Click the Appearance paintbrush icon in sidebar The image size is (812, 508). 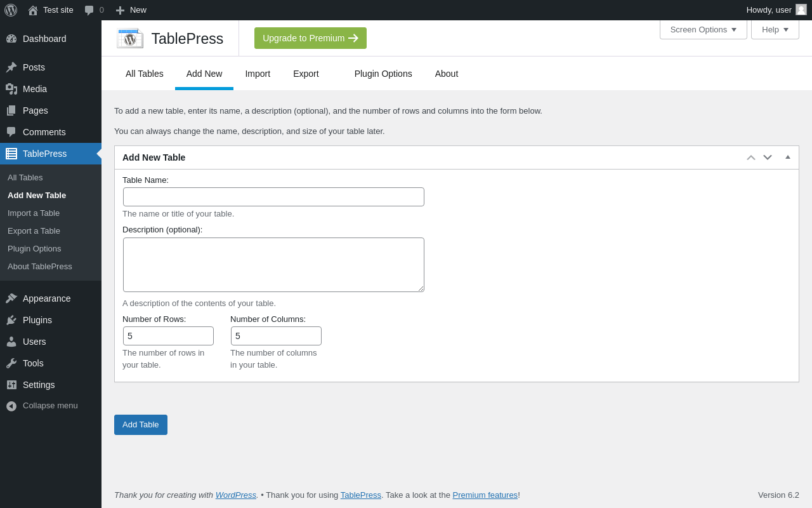click(11, 298)
